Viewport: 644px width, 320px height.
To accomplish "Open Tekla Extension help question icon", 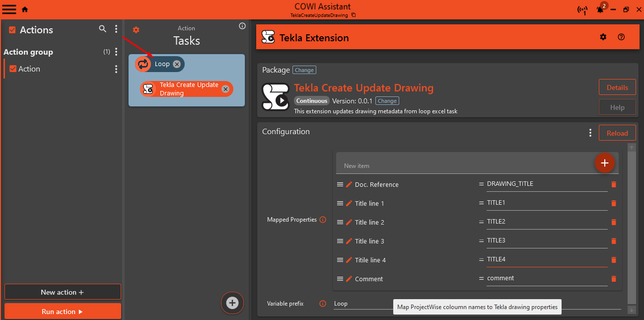I will [x=621, y=37].
